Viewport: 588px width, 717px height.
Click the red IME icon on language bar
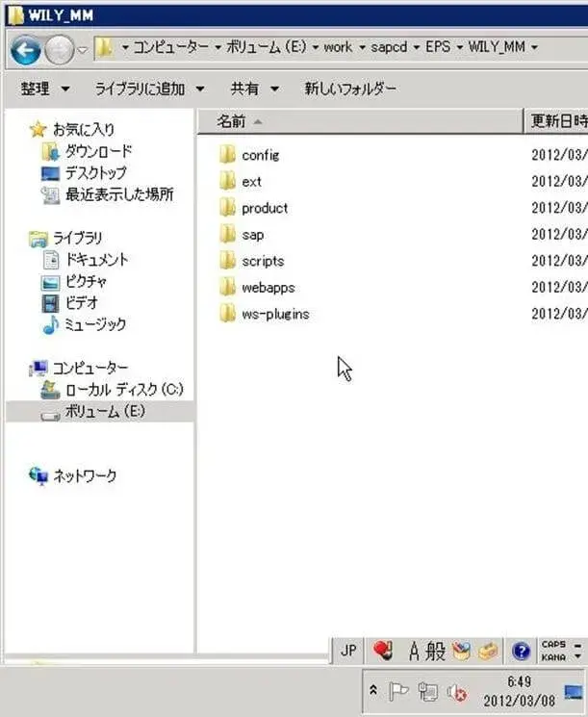tap(383, 651)
